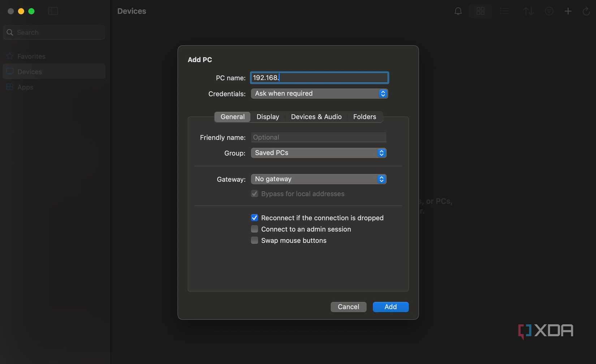Screen dimensions: 596x364
Task: Uncheck Reconnect if the connection is dropped
Action: tap(254, 218)
